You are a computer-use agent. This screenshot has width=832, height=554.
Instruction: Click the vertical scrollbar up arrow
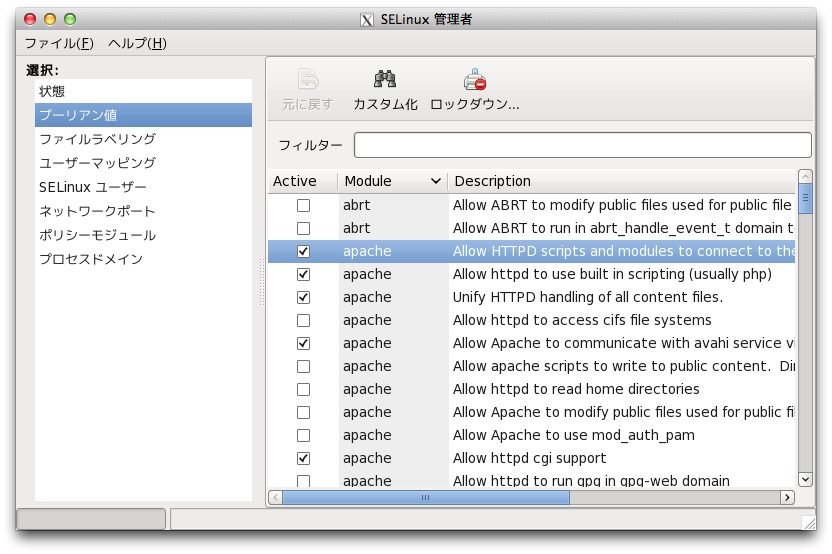(x=805, y=176)
